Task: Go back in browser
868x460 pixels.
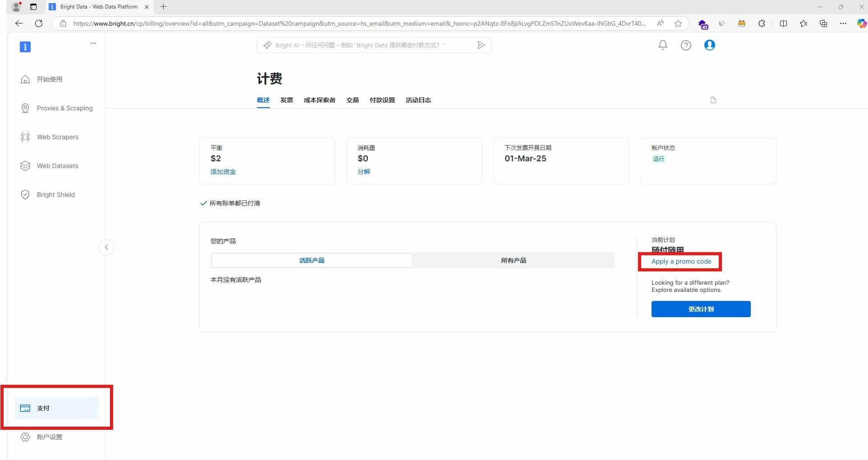Action: (x=19, y=23)
